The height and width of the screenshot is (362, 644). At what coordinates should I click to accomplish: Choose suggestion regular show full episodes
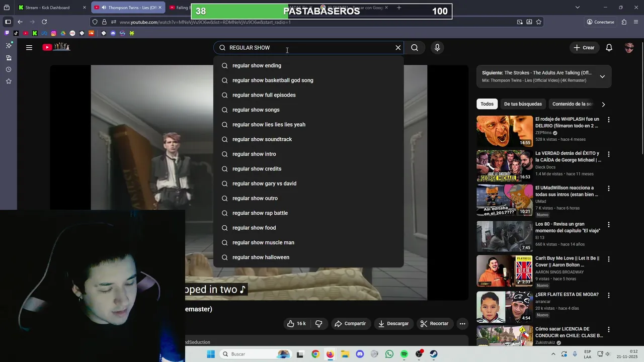308,95
